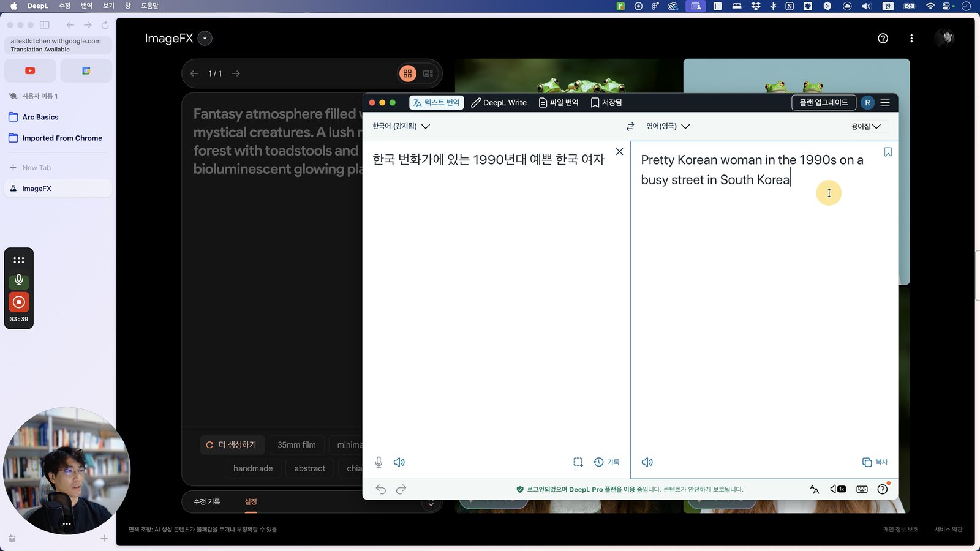This screenshot has height=551, width=980.
Task: Switch to the 파일 번역 tab
Action: 559,103
